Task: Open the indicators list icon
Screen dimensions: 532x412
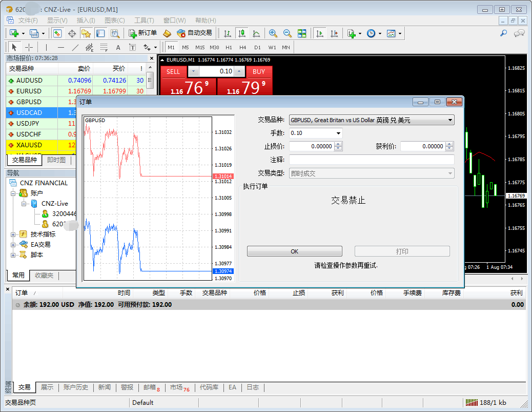Action: [352, 33]
